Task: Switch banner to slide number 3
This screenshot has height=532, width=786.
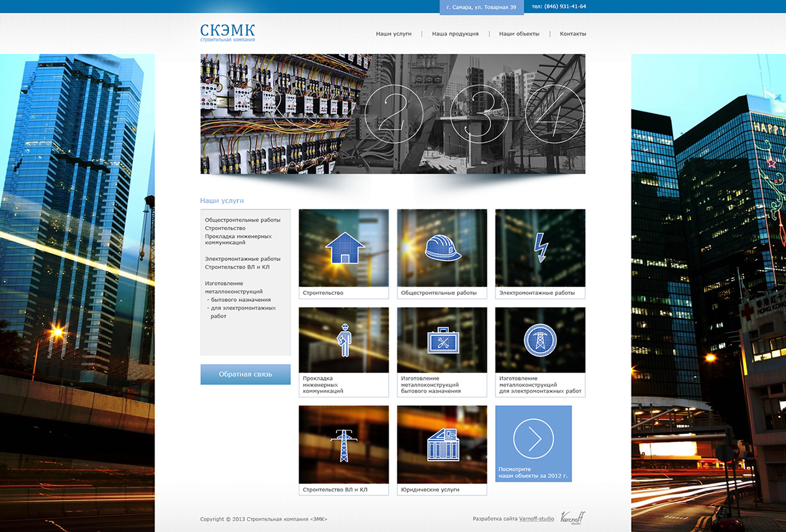Action: click(479, 114)
